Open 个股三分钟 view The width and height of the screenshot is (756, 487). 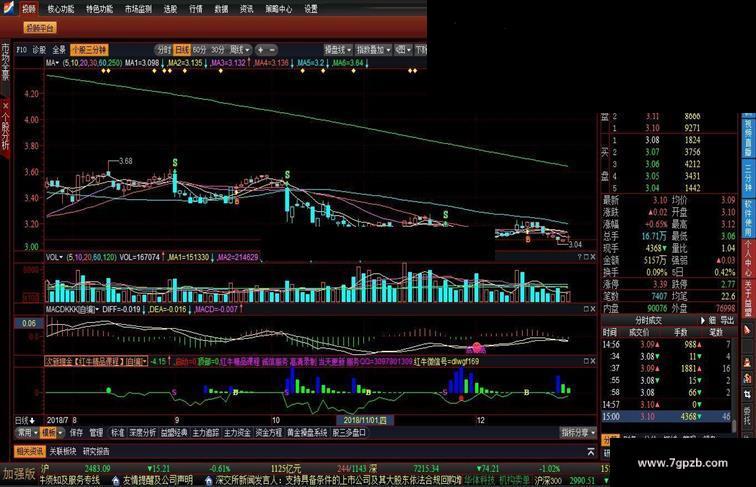(89, 50)
